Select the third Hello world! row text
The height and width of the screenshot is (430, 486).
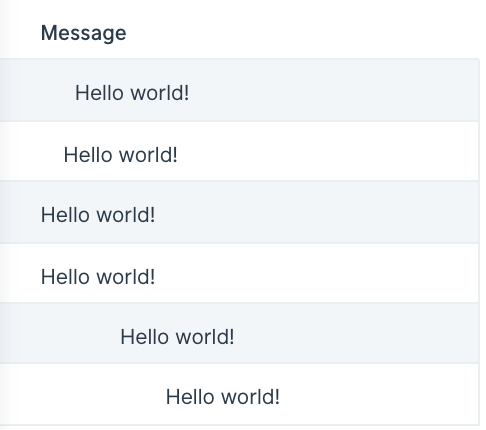coord(98,215)
